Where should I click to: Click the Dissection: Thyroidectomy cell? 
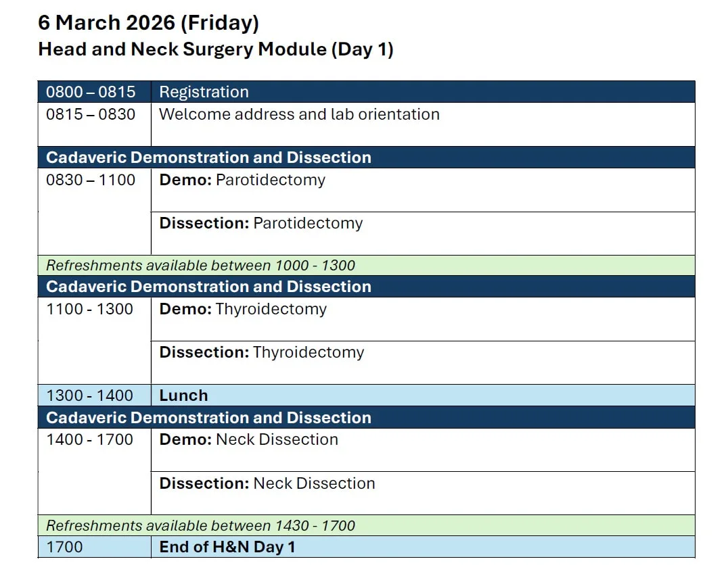coord(422,363)
